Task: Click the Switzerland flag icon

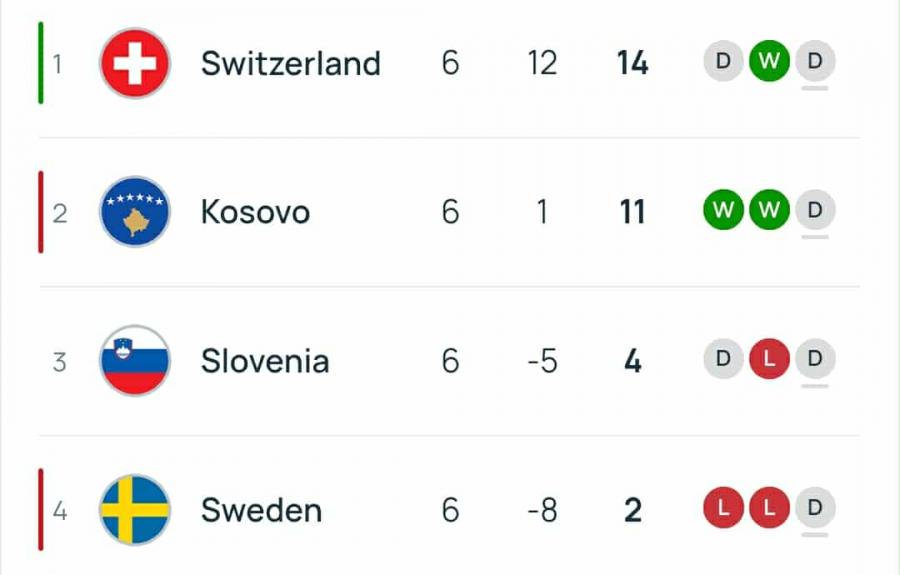Action: point(135,63)
